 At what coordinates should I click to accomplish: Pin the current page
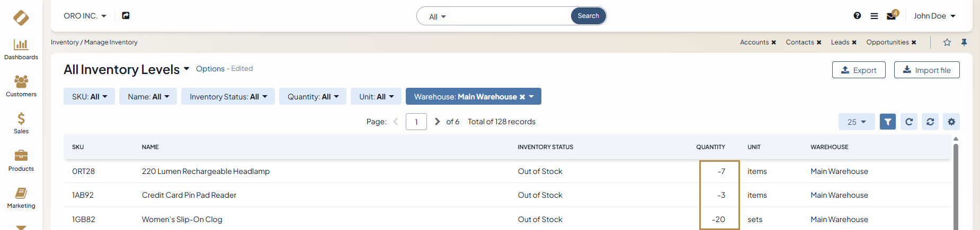[964, 42]
